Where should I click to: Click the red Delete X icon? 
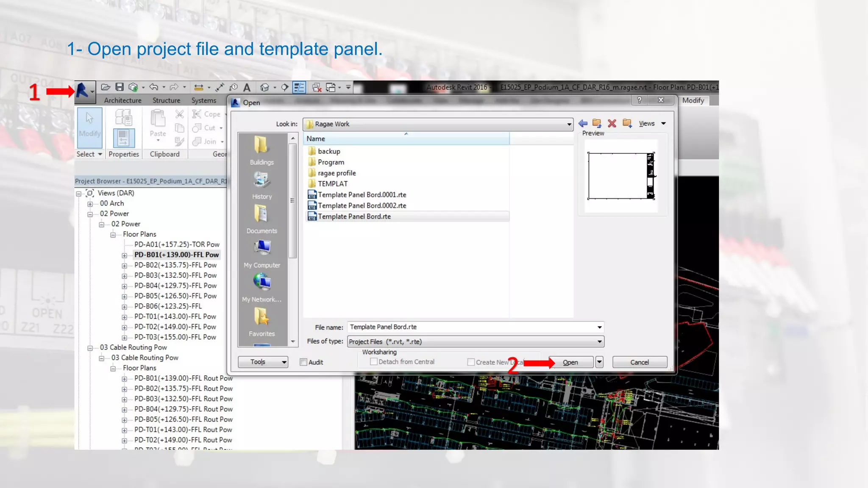[x=612, y=123]
